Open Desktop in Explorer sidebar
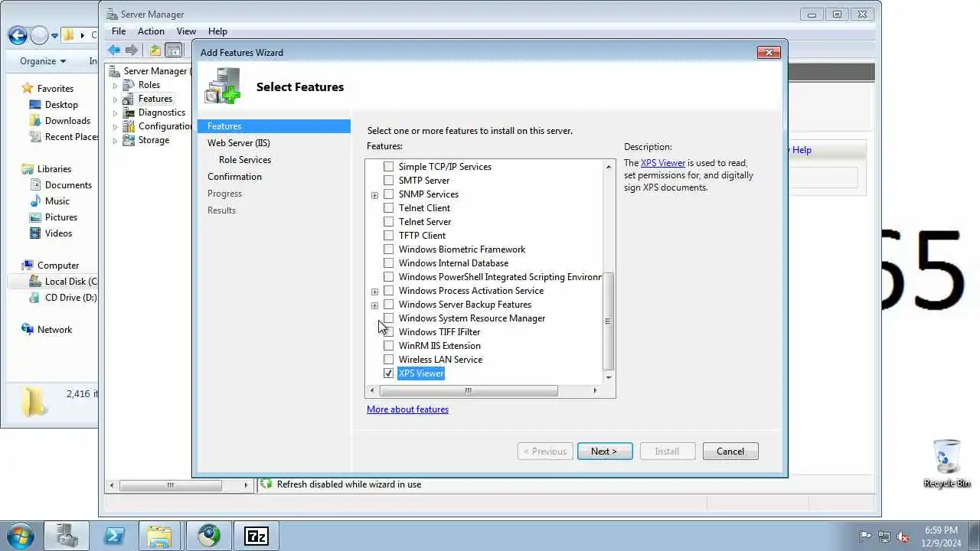 tap(61, 104)
